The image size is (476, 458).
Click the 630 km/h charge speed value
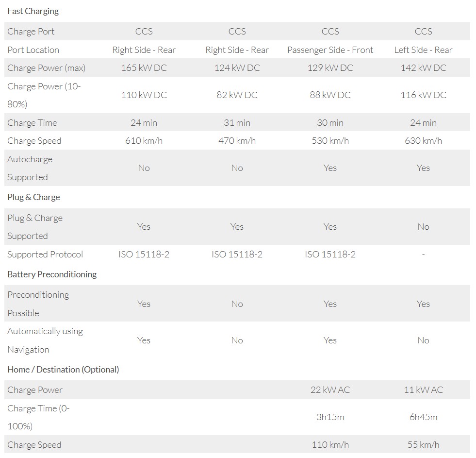coord(423,141)
